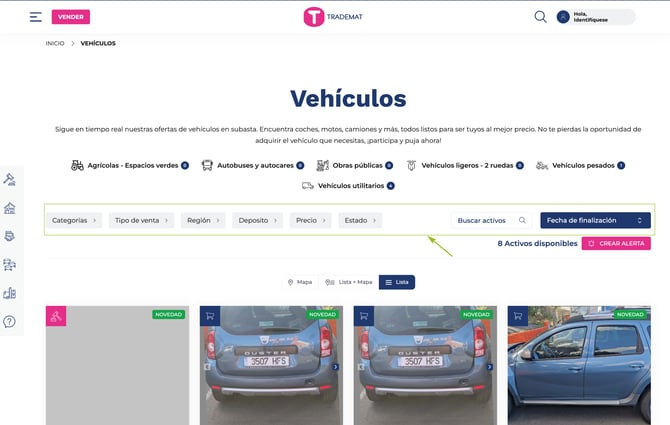
Task: Open the user account avatar icon
Action: click(x=563, y=17)
